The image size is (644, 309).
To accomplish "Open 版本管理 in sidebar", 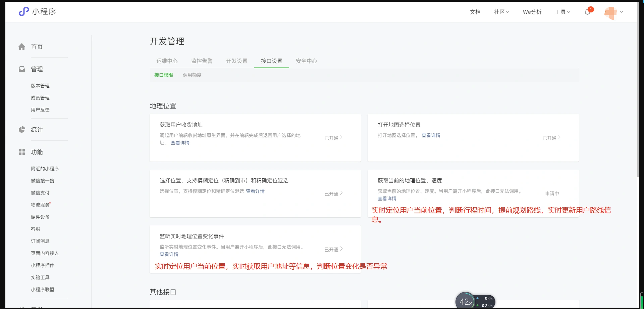I will pos(40,86).
